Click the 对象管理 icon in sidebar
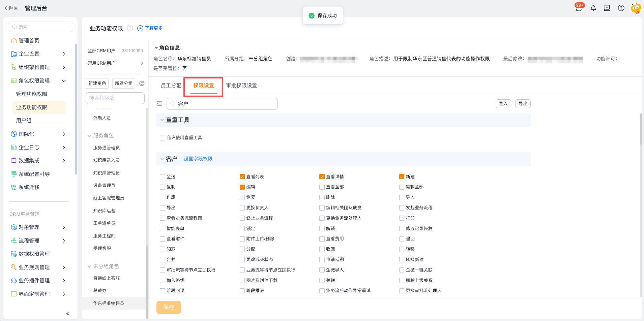644x321 pixels. [x=14, y=227]
